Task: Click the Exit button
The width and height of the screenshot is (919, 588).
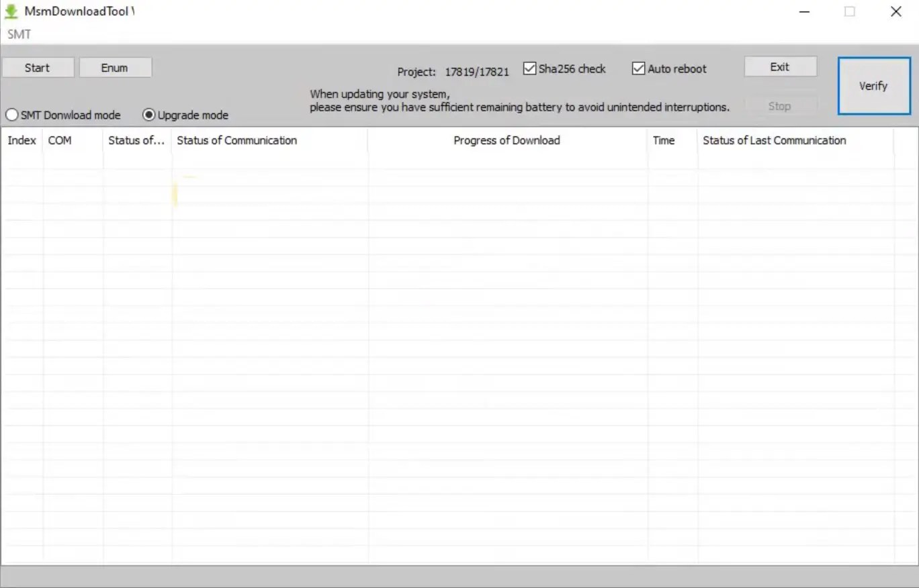Action: click(x=780, y=66)
